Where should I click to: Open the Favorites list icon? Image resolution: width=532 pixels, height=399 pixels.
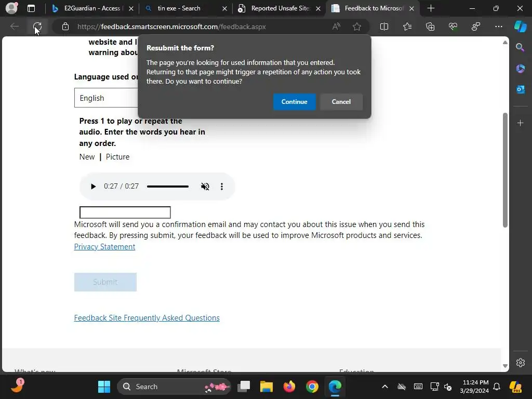coord(407,26)
